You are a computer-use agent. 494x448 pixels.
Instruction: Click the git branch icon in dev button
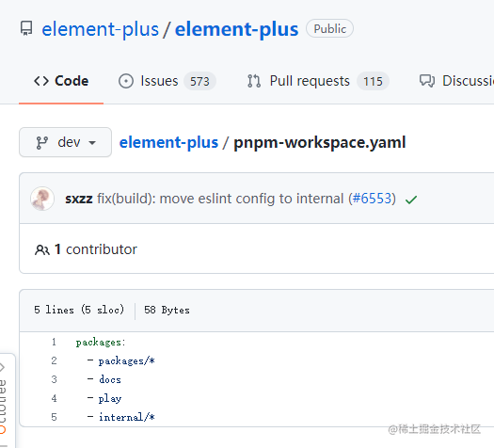42,143
